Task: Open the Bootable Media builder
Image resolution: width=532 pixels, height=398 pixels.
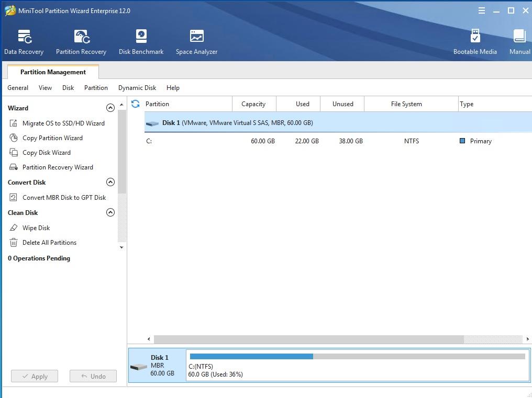Action: (x=475, y=42)
